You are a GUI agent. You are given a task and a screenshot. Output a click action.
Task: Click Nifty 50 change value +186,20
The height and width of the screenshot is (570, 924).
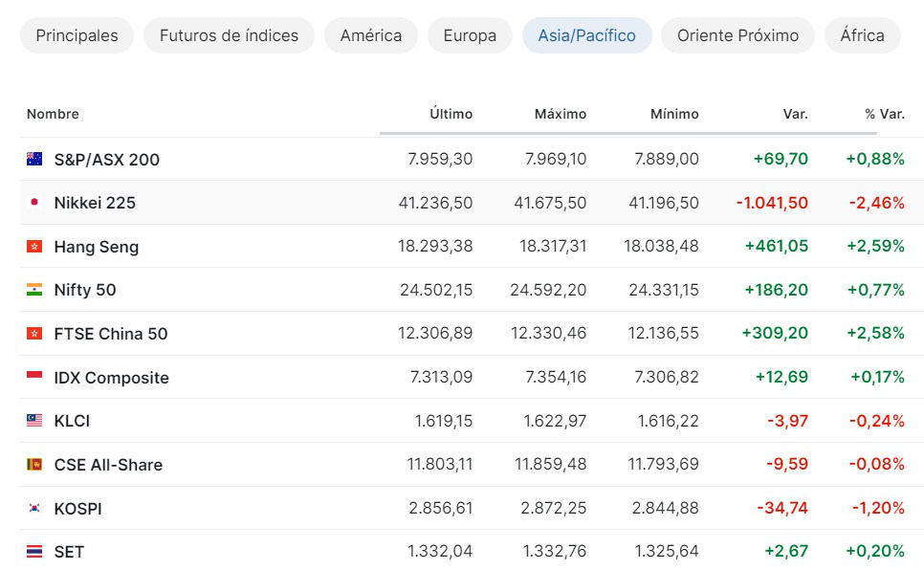[776, 290]
